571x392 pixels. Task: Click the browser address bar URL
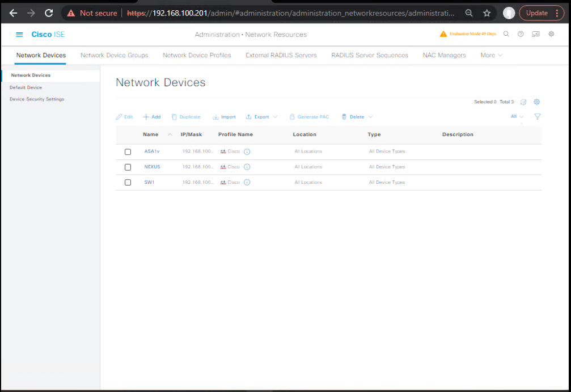click(290, 13)
